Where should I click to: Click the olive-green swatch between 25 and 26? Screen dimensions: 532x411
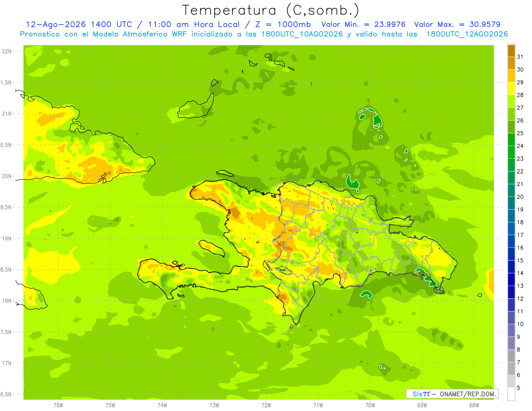tap(511, 127)
